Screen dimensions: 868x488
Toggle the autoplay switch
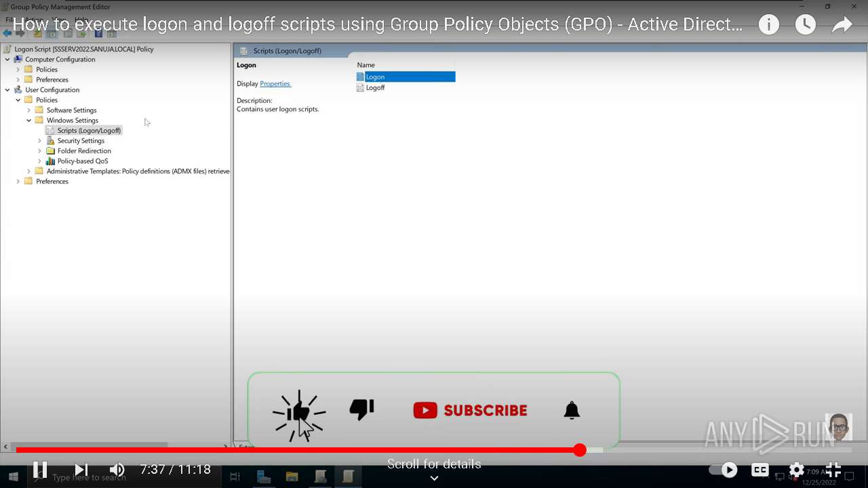pyautogui.click(x=723, y=469)
